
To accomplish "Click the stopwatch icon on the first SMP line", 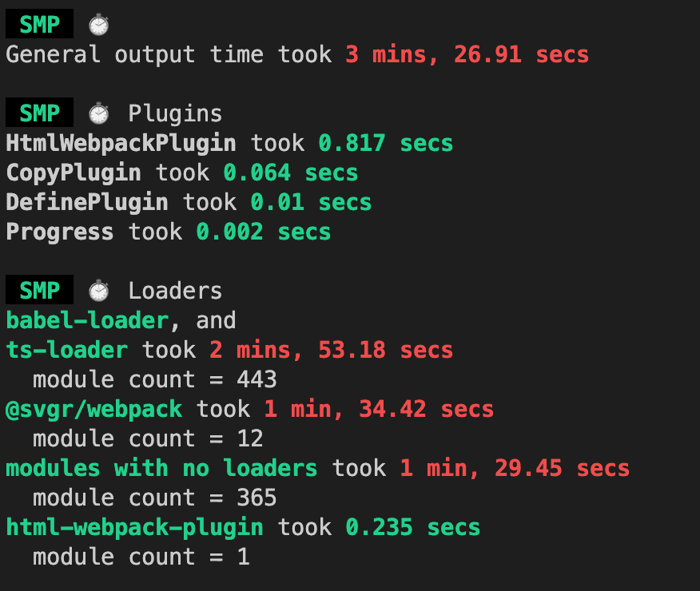I will [x=98, y=26].
